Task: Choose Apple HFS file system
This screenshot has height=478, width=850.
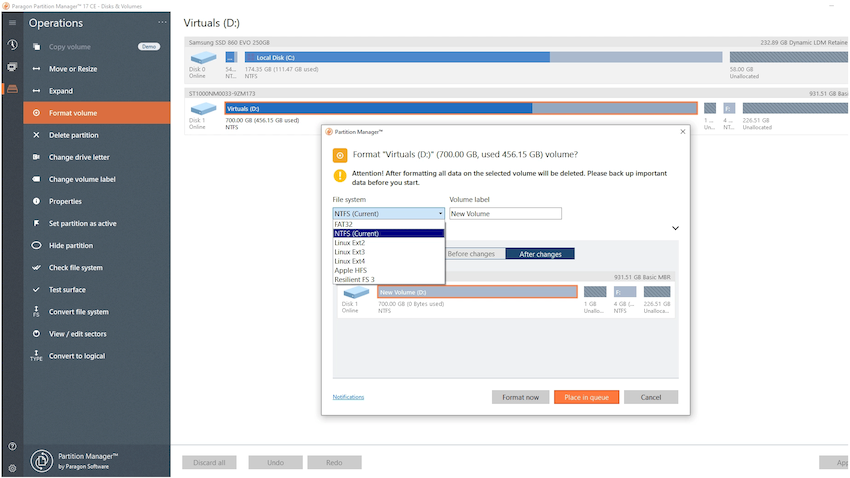Action: point(389,270)
